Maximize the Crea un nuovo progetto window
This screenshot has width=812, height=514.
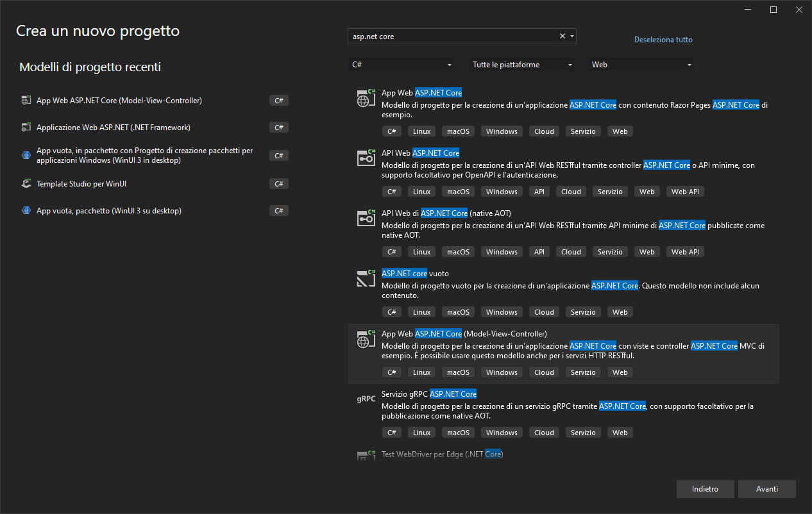click(x=774, y=10)
